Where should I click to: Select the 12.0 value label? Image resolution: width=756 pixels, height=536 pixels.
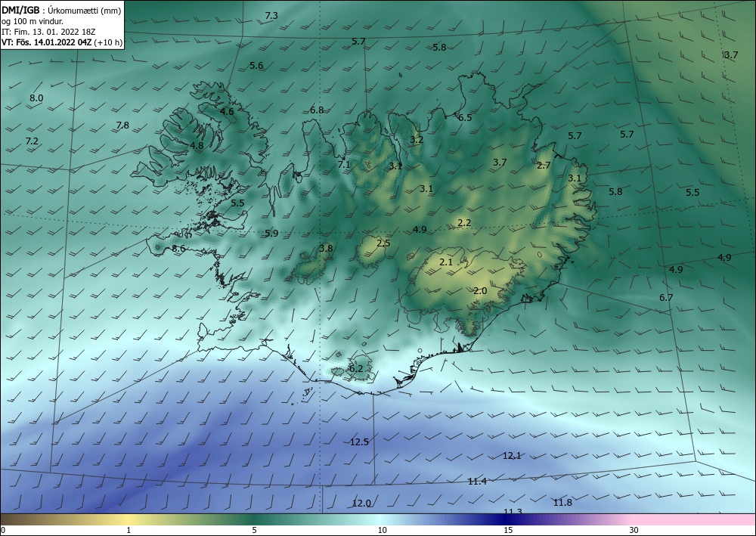point(361,503)
